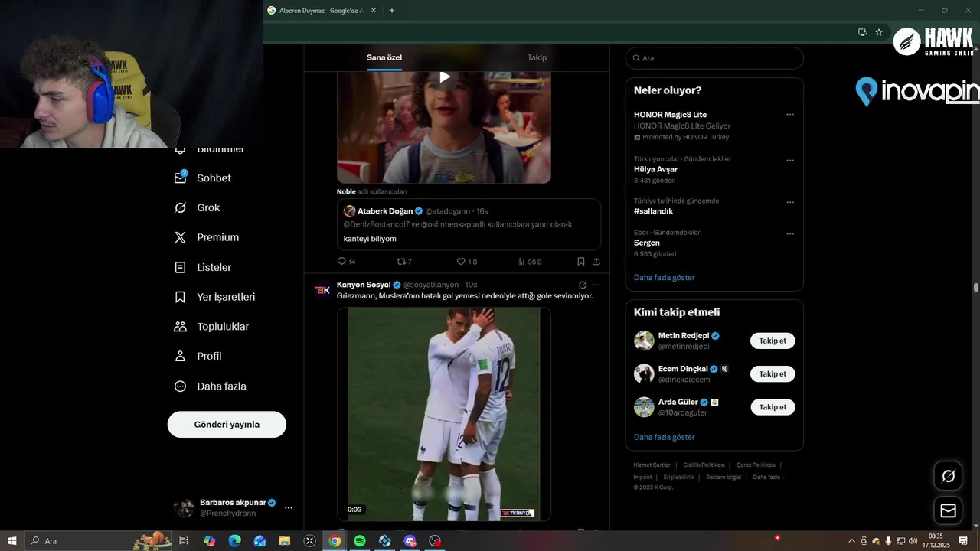Screen dimensions: 980x551
Task: Open Alperen Duymaz Google browser tab
Action: pyautogui.click(x=320, y=10)
